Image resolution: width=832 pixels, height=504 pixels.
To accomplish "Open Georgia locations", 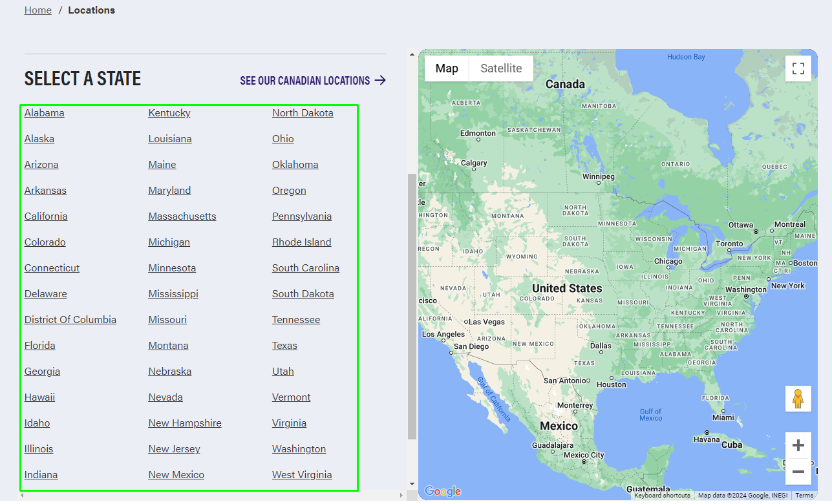I will click(x=42, y=372).
